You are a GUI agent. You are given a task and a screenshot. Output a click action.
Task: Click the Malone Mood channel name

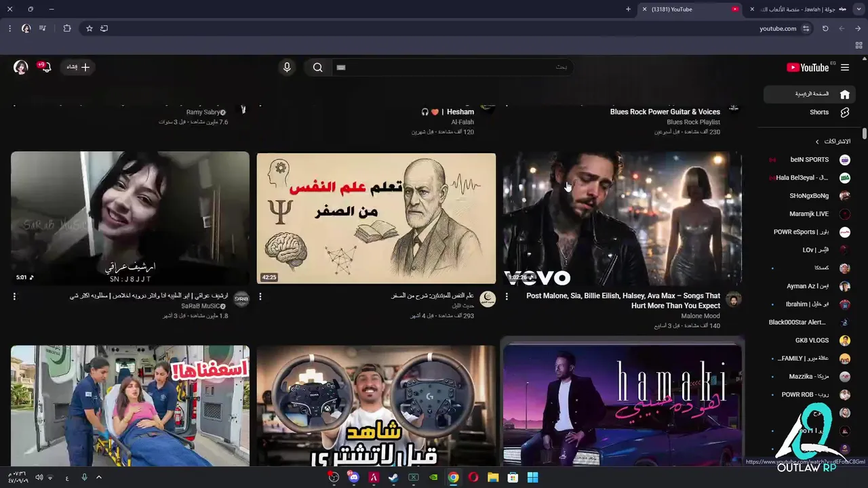coord(701,316)
